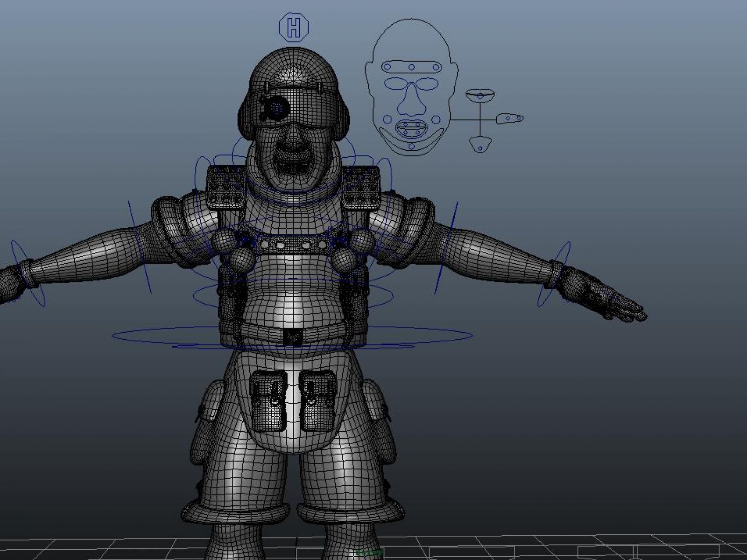This screenshot has height=560, width=747.
Task: Select the outer brow circle beside the face panel's bare ear
Action: (x=387, y=67)
